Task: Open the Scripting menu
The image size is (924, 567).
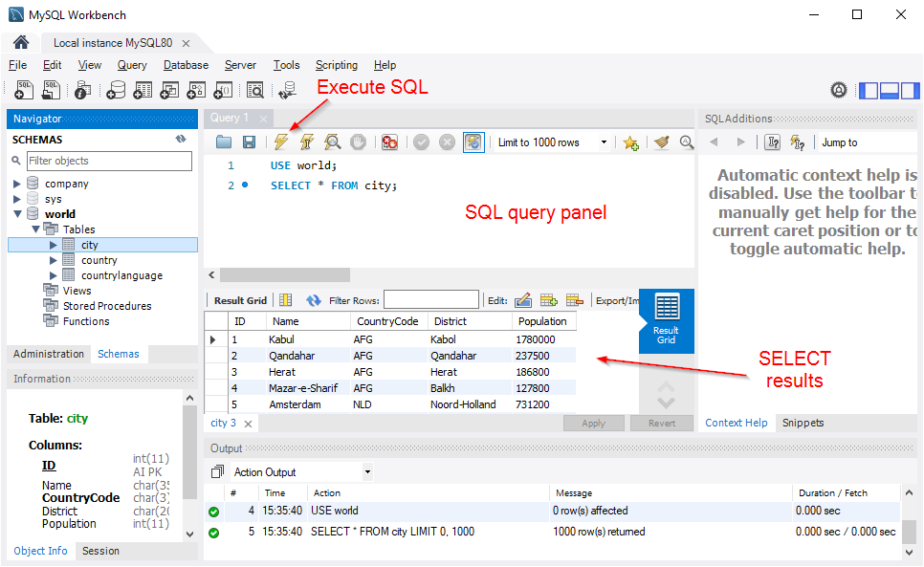Action: coord(337,65)
